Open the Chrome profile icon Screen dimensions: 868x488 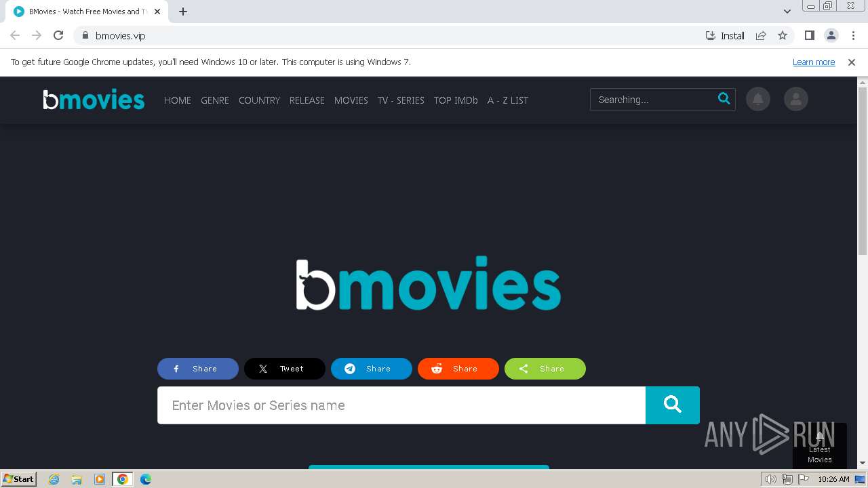[831, 35]
